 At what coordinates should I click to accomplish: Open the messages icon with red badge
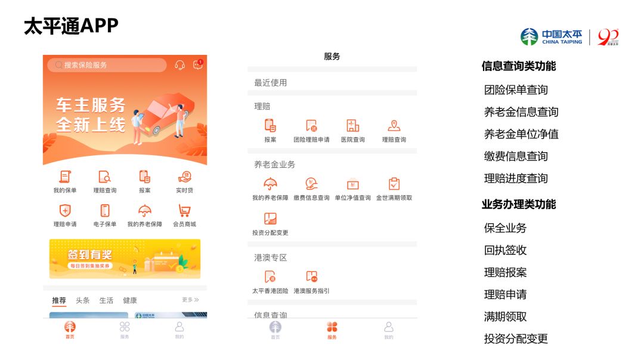tap(198, 64)
